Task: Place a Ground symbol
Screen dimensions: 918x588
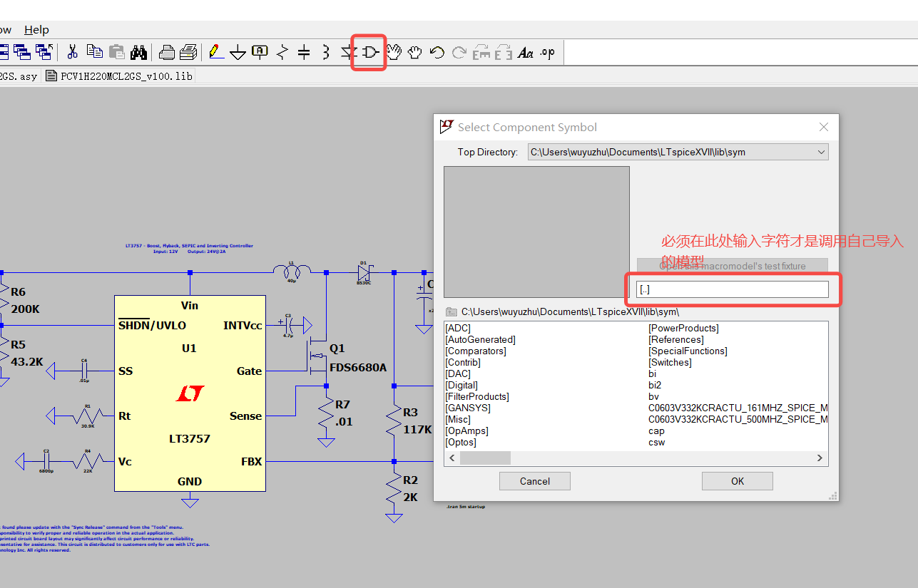Action: pyautogui.click(x=238, y=51)
